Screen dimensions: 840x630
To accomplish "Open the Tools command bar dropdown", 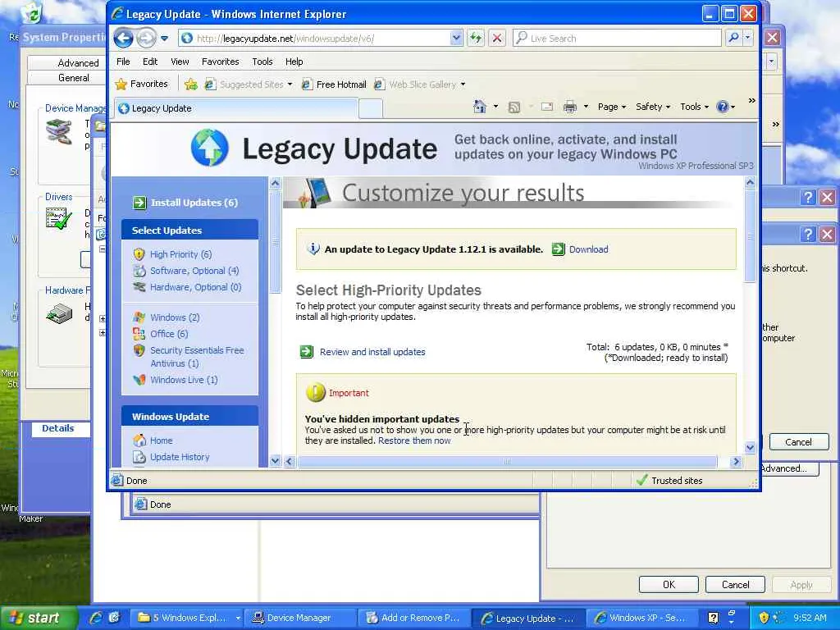I will 694,107.
